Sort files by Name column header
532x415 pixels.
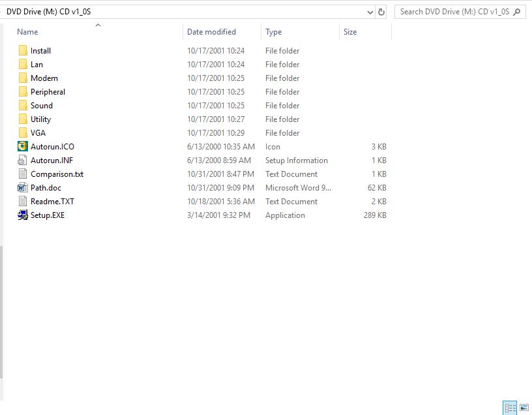[27, 32]
